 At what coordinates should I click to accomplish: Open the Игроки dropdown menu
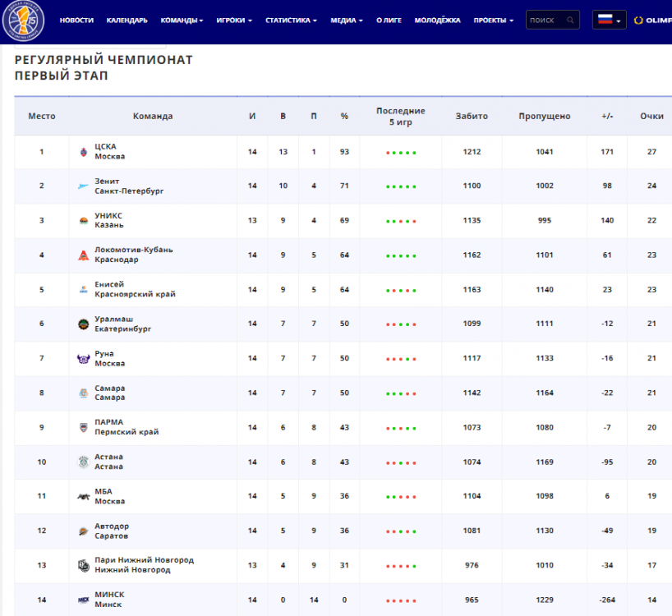pyautogui.click(x=234, y=21)
